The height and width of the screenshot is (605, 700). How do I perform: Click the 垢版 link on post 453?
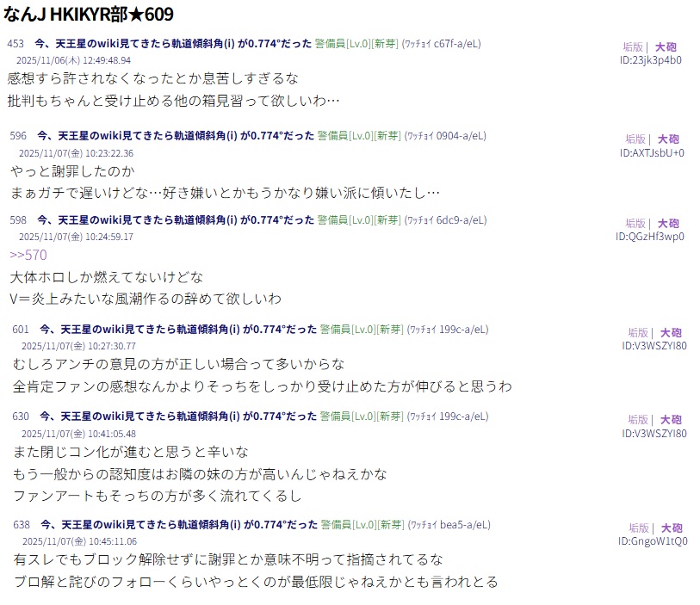[633, 47]
